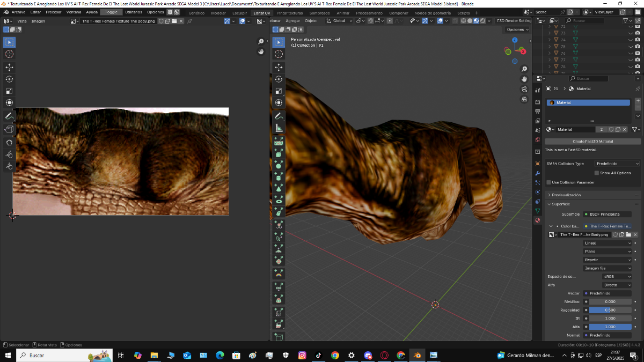Click the zoom magnifier in 3D viewport
Viewport: 644px width, 362px height.
click(x=524, y=69)
